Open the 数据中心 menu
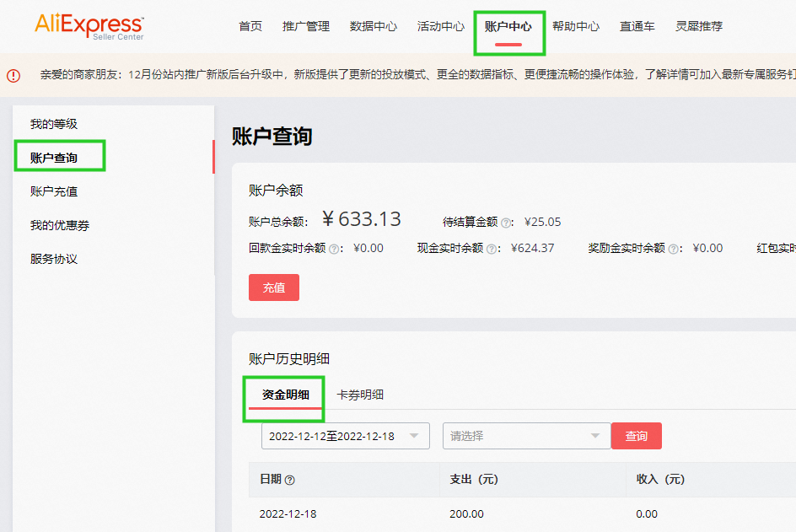Viewport: 796px width, 532px height. (374, 26)
